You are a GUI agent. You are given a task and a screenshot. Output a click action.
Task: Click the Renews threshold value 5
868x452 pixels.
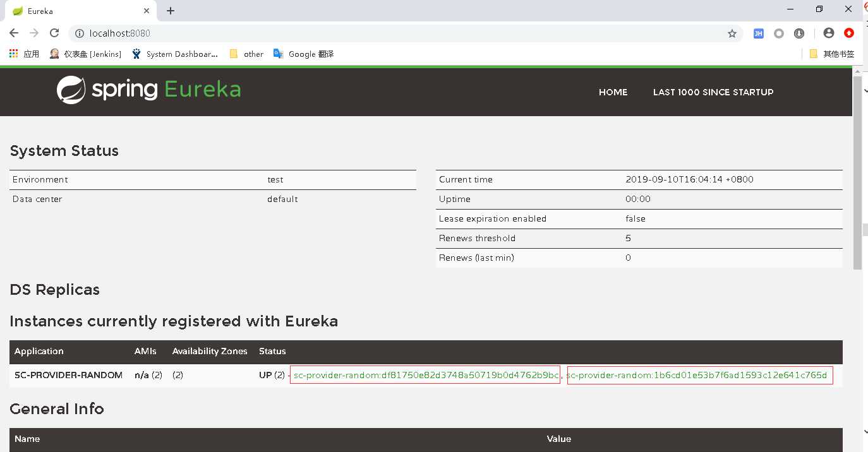point(628,238)
